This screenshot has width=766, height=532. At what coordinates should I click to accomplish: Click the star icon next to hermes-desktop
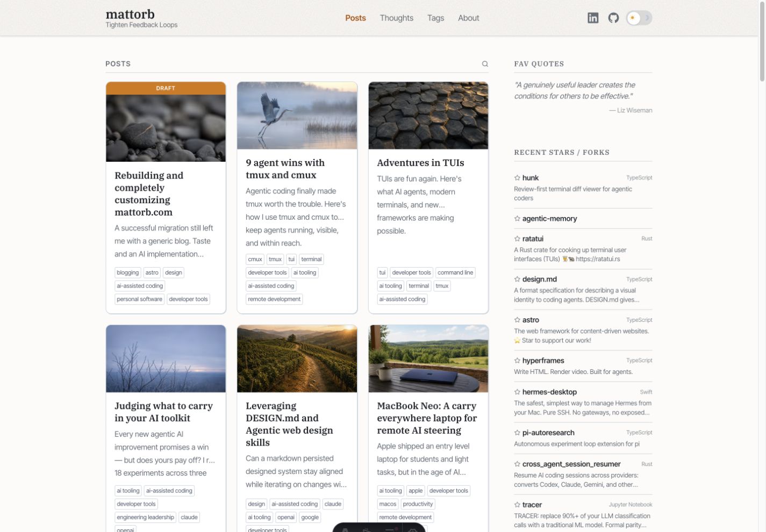(517, 392)
